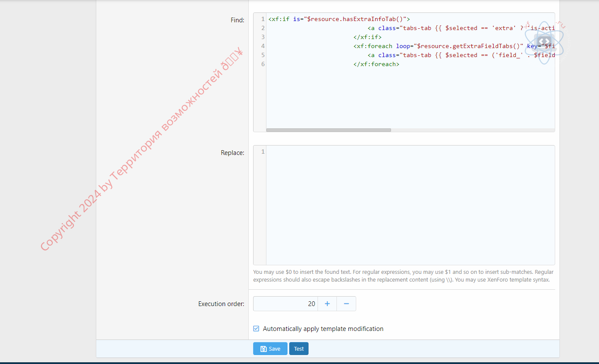Decrease execution order with minus button
The width and height of the screenshot is (599, 364).
[346, 304]
